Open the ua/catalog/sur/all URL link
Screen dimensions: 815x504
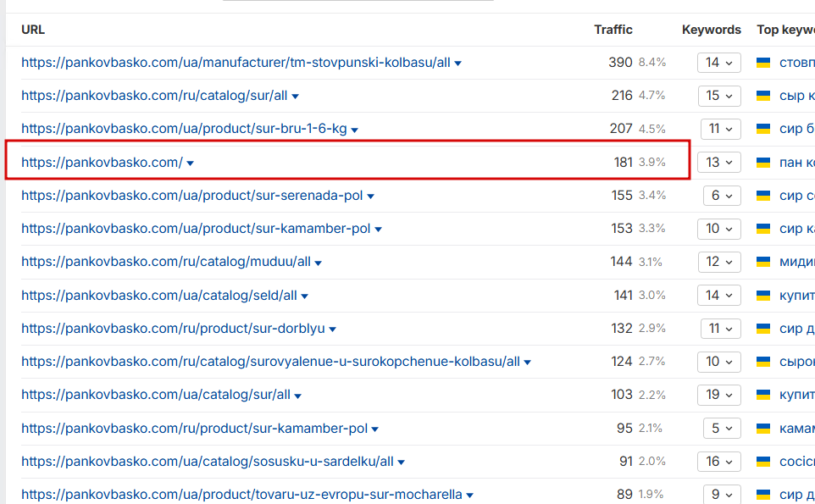(155, 395)
